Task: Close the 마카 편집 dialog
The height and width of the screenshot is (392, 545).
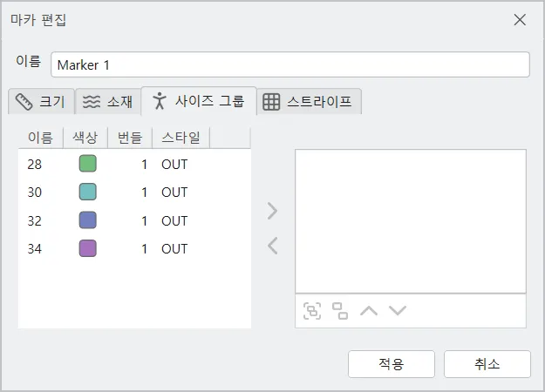Action: 520,19
